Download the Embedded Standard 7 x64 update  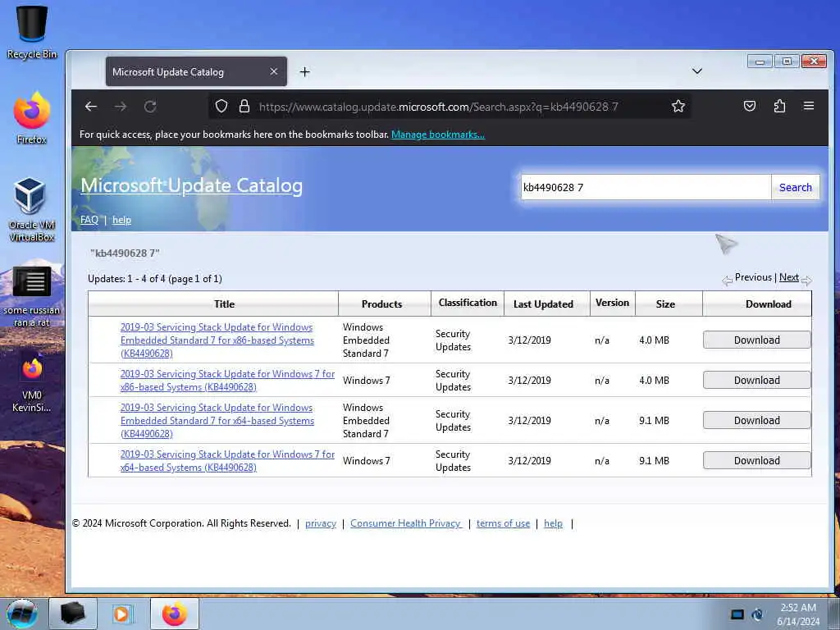757,420
